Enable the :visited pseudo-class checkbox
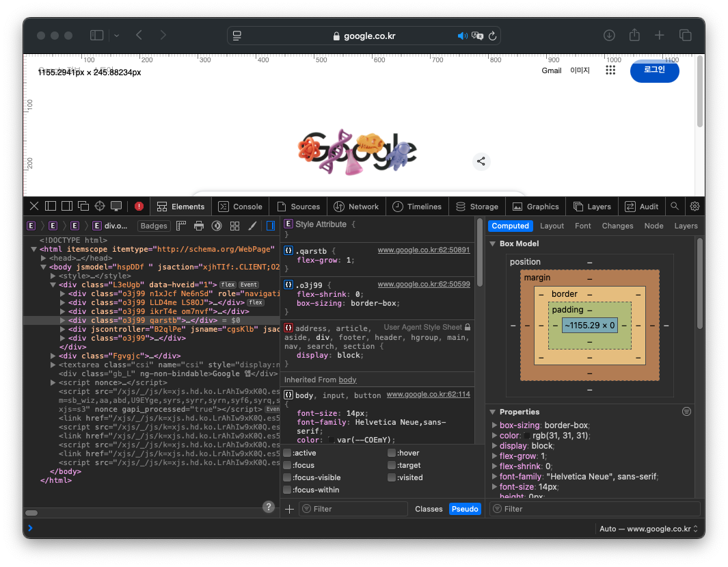Screen dimensions: 728x567 tap(392, 477)
